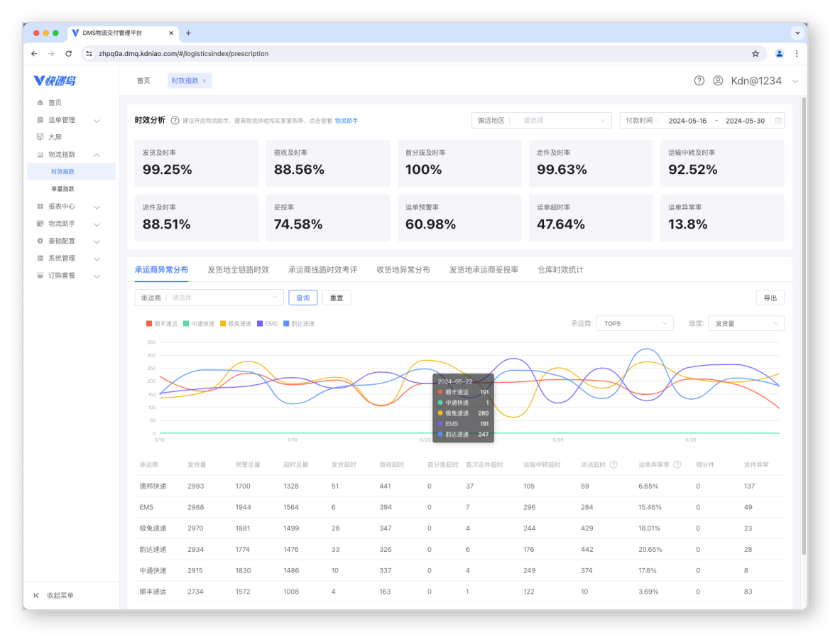Open the TOP5 carrier dropdown
The height and width of the screenshot is (642, 840).
click(x=635, y=324)
